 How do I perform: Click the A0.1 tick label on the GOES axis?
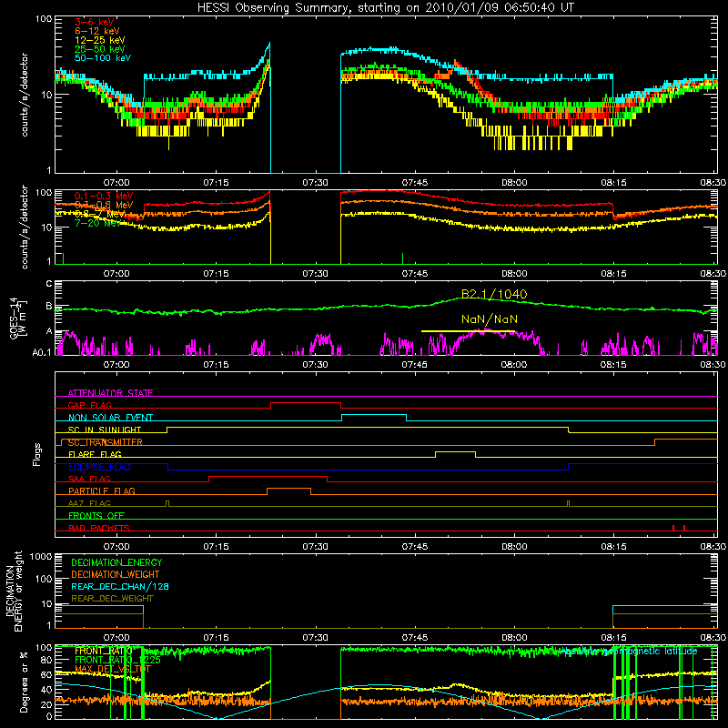coord(41,353)
